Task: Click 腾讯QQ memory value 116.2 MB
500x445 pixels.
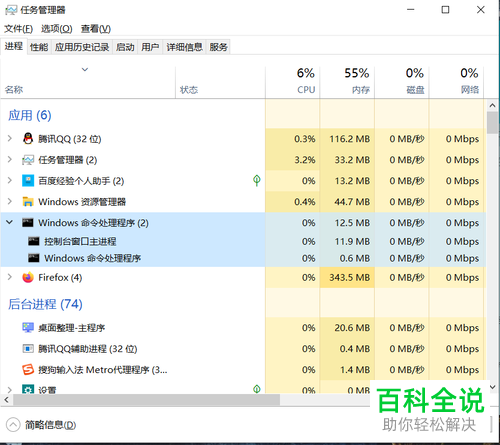Action: pos(350,139)
